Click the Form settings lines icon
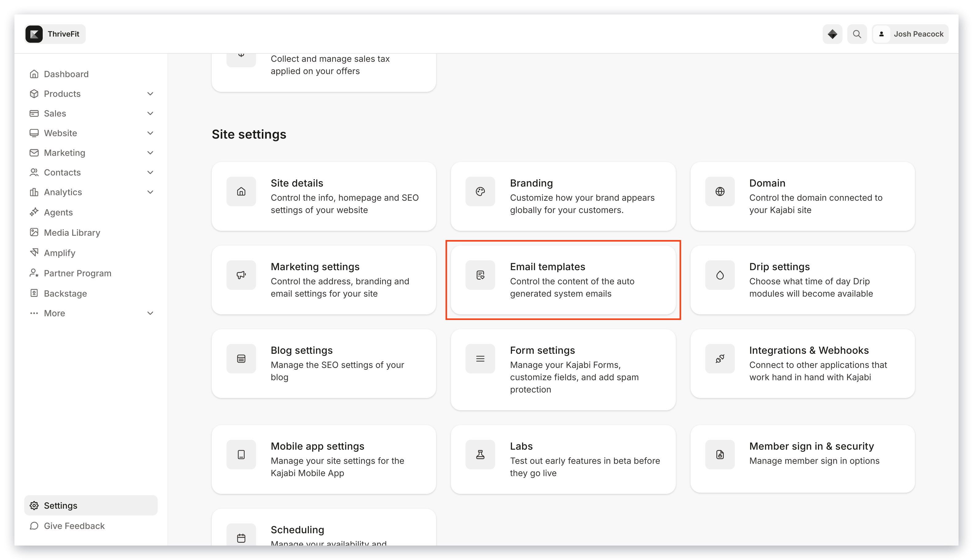The height and width of the screenshot is (560, 973). click(480, 358)
